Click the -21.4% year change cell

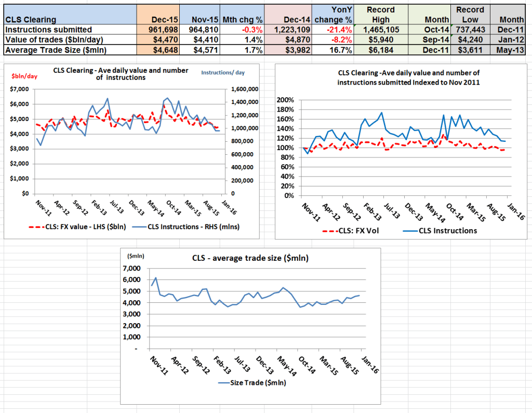point(332,30)
